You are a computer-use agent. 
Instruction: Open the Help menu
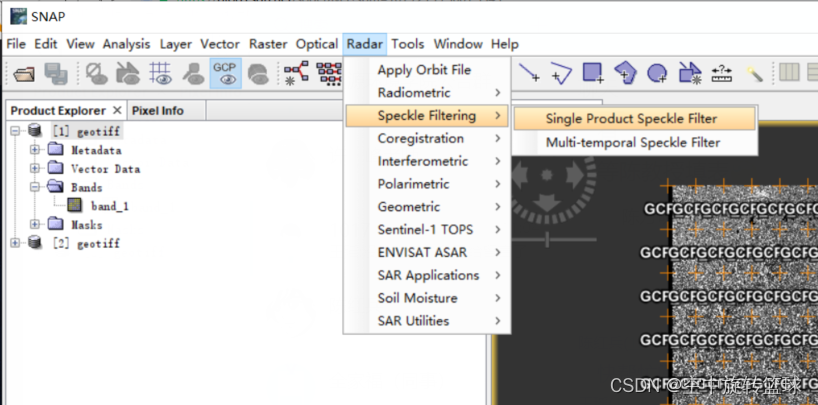point(504,44)
